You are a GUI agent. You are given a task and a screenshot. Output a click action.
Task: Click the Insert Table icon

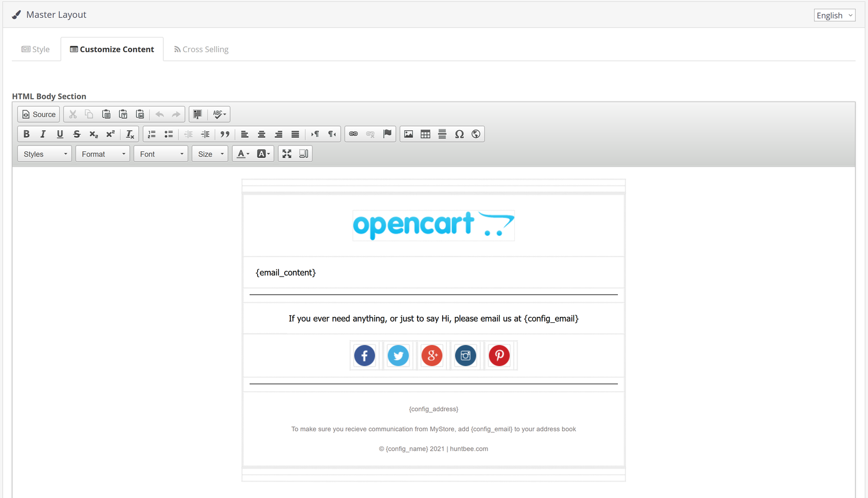(x=425, y=134)
